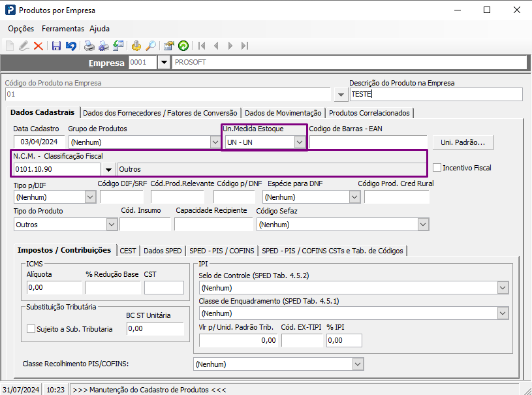Image resolution: width=532 pixels, height=395 pixels.
Task: Click the Descrição do Produto na Empresa field
Action: click(436, 94)
